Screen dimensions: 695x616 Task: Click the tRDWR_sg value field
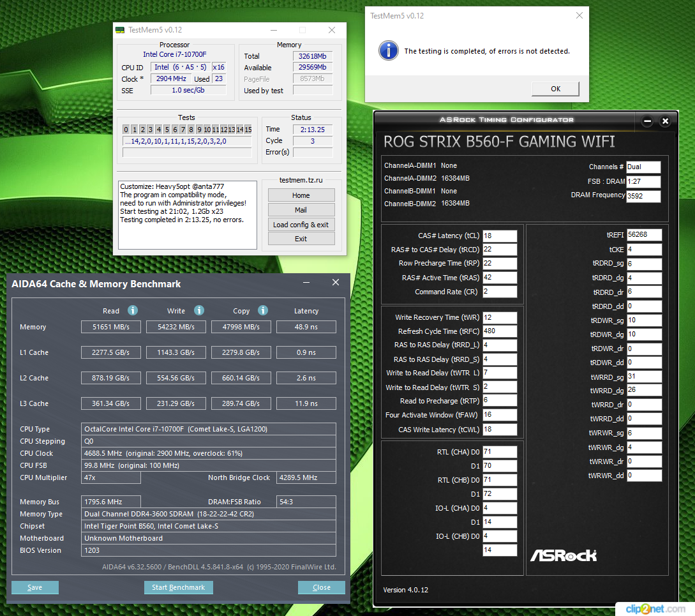point(644,320)
